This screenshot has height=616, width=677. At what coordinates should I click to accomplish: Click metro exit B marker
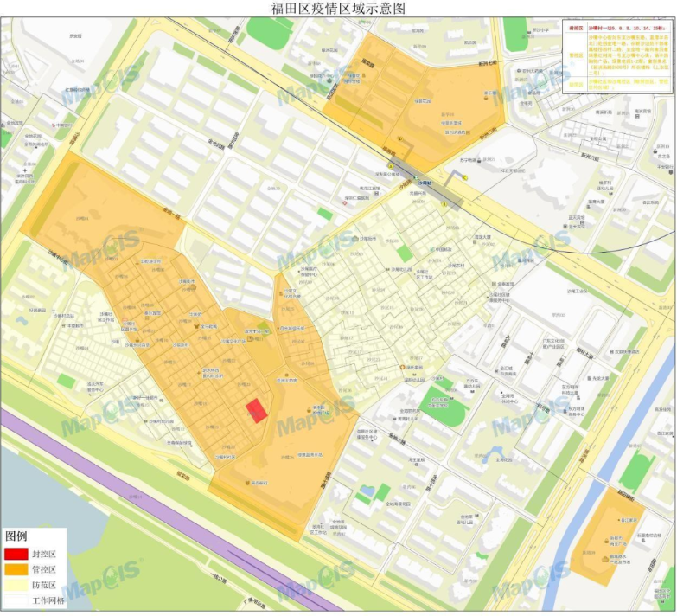click(444, 204)
